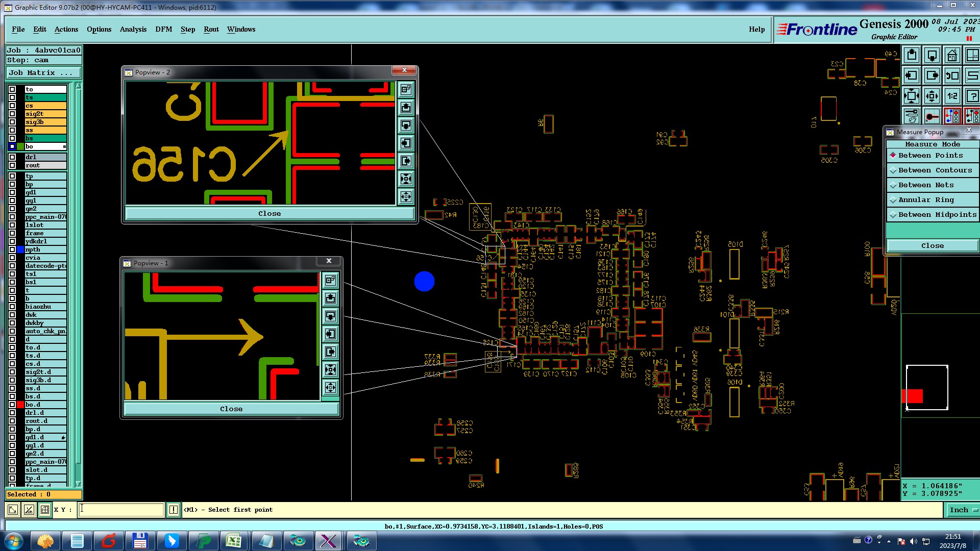Open the Job Matrix panel
This screenshot has height=551, width=980.
43,72
